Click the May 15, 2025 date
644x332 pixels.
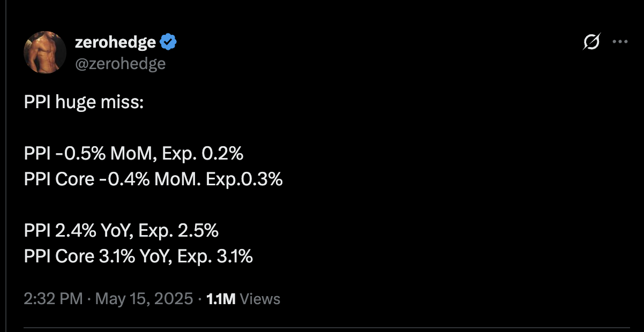pyautogui.click(x=144, y=299)
